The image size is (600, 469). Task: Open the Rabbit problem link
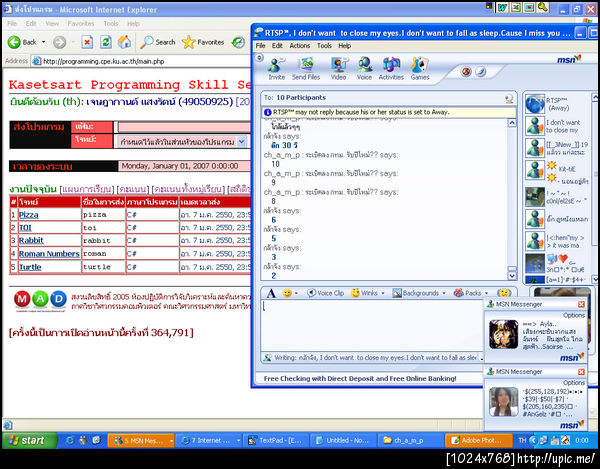point(31,241)
